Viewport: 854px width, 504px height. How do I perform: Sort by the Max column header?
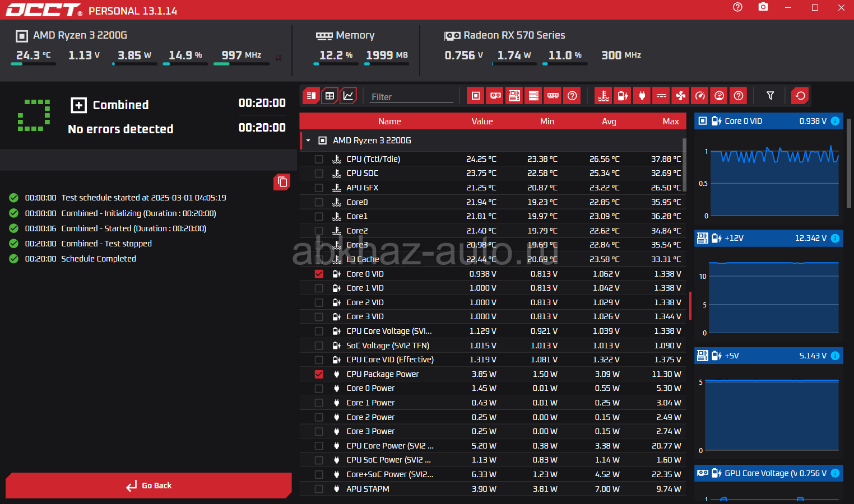pos(671,122)
